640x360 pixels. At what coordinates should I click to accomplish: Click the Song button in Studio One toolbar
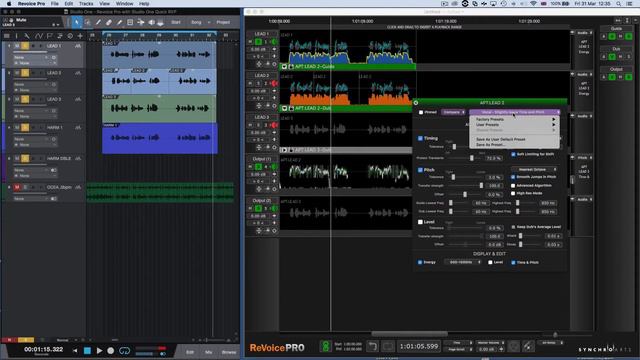(x=196, y=22)
